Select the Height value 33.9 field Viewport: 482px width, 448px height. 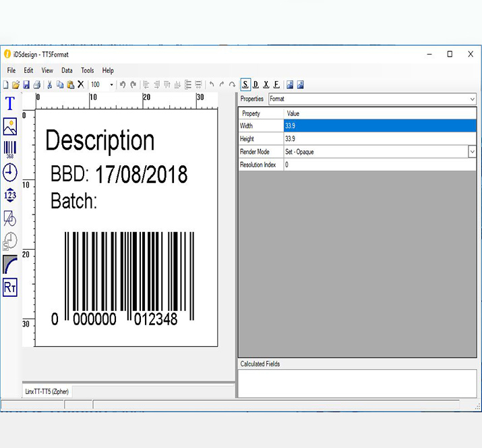click(380, 139)
